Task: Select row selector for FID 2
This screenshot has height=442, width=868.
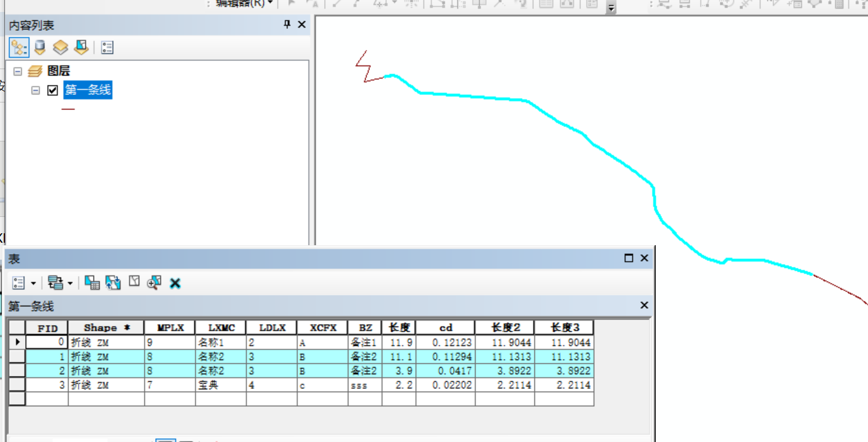Action: pyautogui.click(x=17, y=370)
